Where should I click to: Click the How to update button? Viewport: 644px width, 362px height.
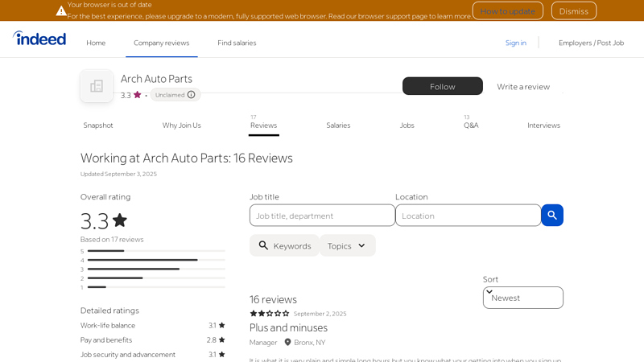pyautogui.click(x=508, y=11)
